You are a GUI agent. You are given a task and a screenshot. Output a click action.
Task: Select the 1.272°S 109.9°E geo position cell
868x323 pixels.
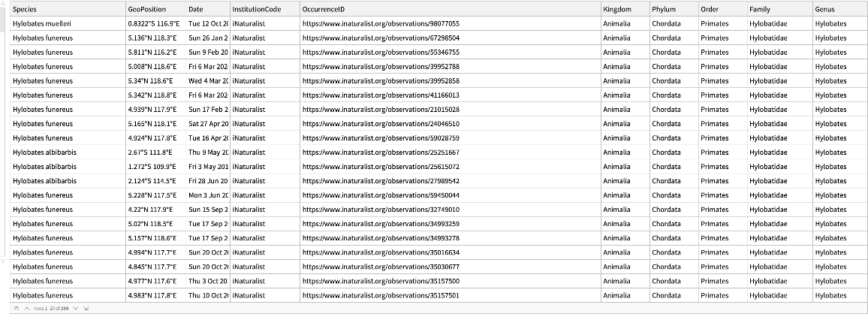click(152, 167)
